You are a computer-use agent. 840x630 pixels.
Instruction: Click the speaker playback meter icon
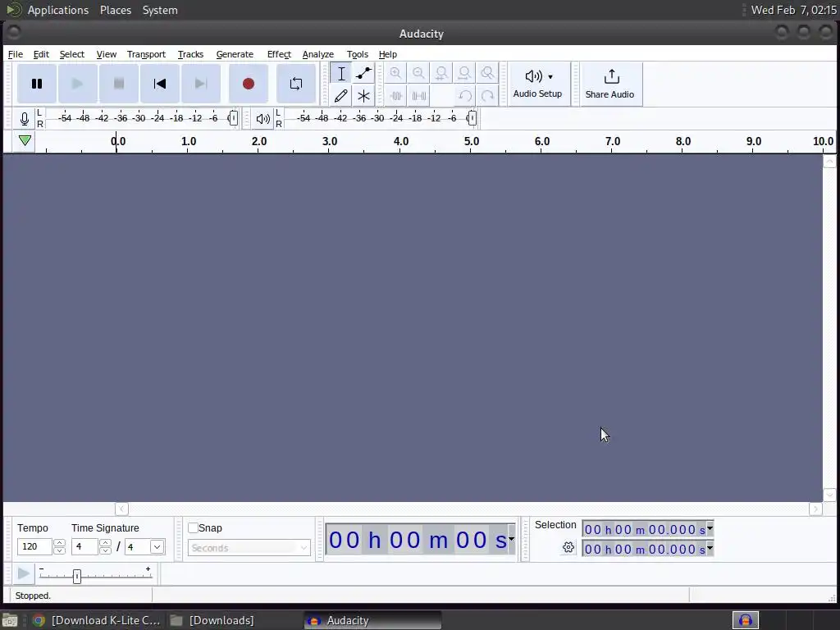263,118
